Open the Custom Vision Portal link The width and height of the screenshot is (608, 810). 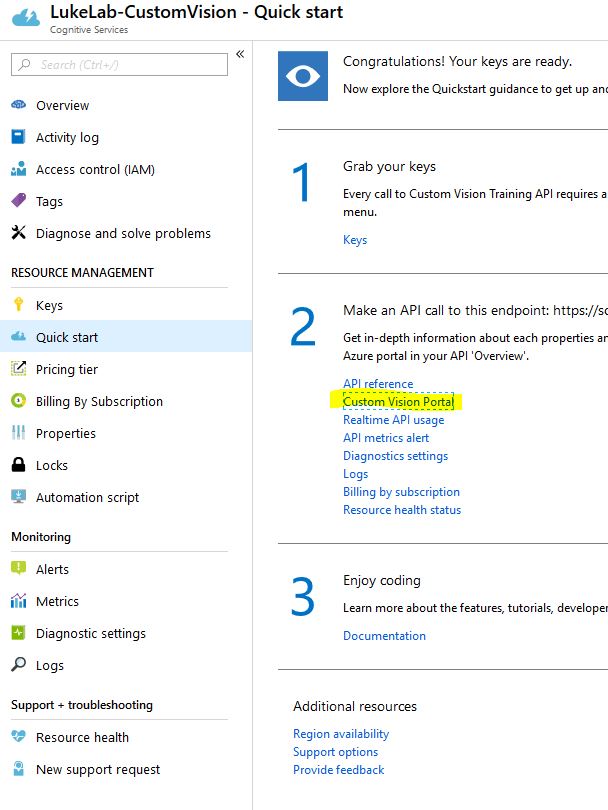(x=398, y=401)
